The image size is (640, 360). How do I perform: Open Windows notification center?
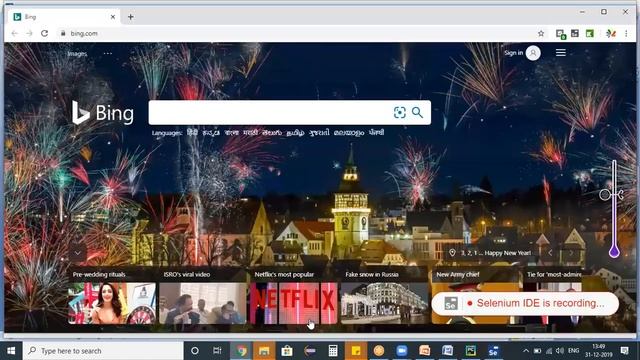tap(624, 351)
